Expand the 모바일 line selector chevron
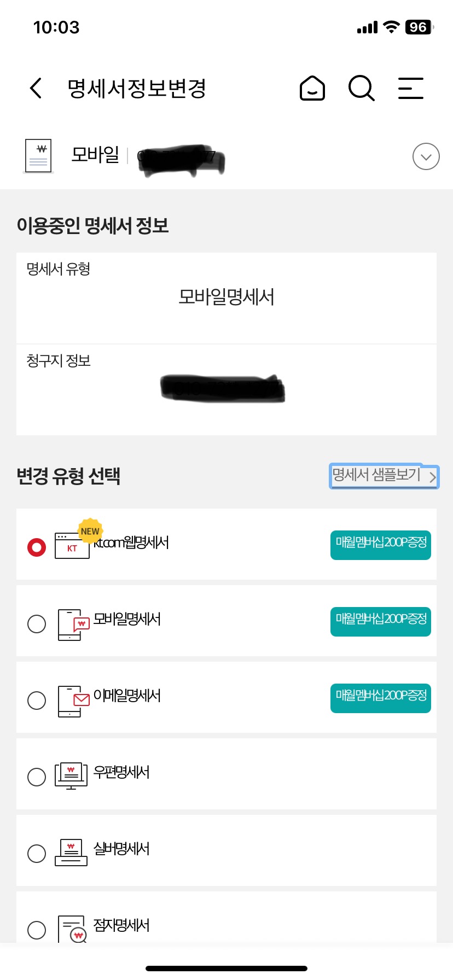 click(426, 157)
